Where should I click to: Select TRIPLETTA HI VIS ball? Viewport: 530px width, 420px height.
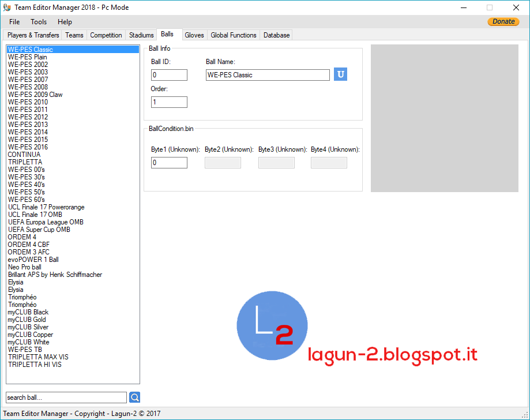pyautogui.click(x=73, y=365)
